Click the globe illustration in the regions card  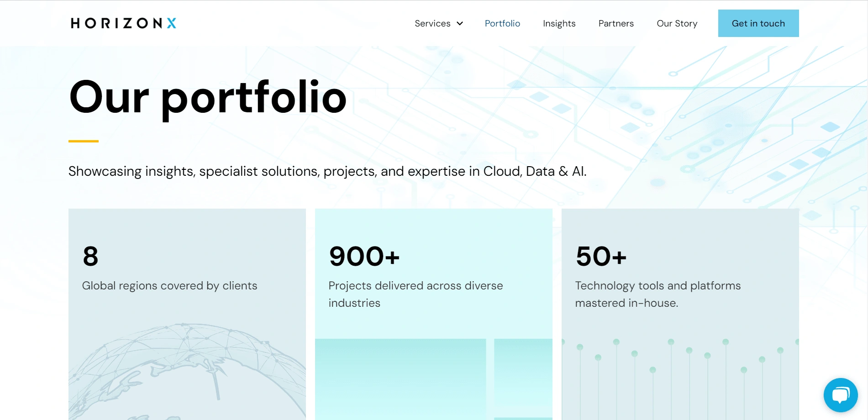click(x=187, y=371)
